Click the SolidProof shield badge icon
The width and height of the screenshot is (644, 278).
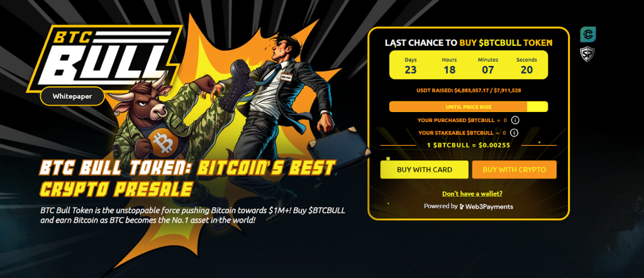coord(588,55)
